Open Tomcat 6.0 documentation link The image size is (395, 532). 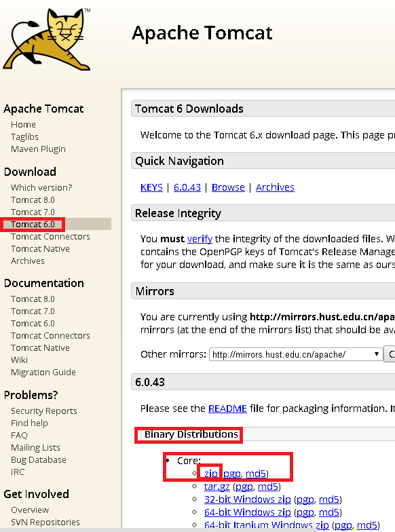tap(33, 323)
